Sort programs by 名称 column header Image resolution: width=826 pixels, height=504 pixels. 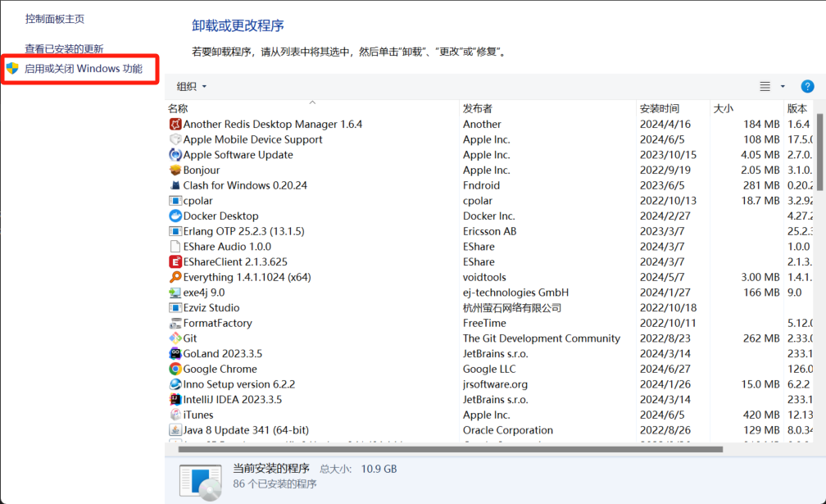179,108
